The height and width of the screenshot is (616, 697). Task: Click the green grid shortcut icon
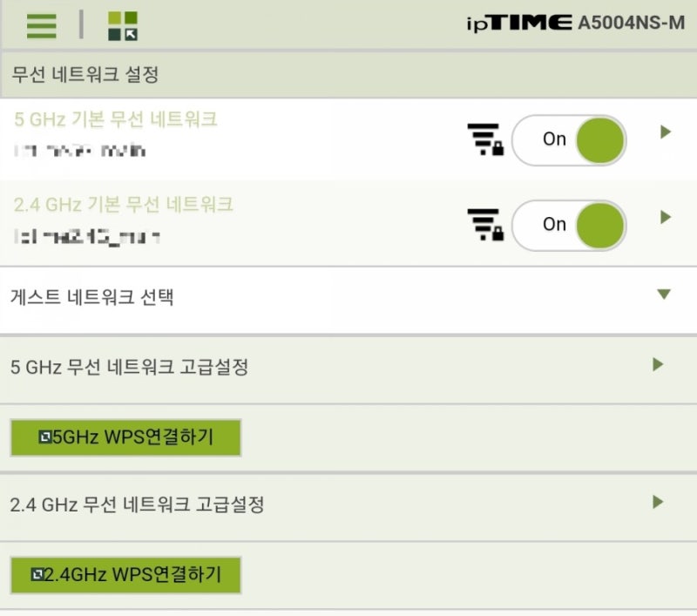(x=122, y=24)
